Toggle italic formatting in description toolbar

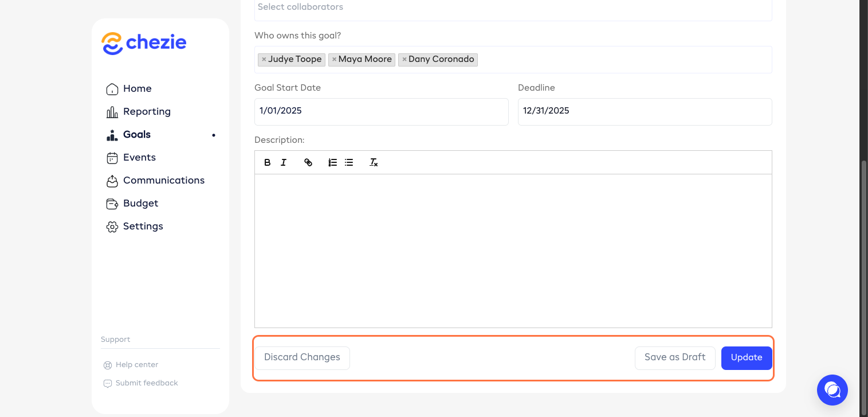point(284,163)
